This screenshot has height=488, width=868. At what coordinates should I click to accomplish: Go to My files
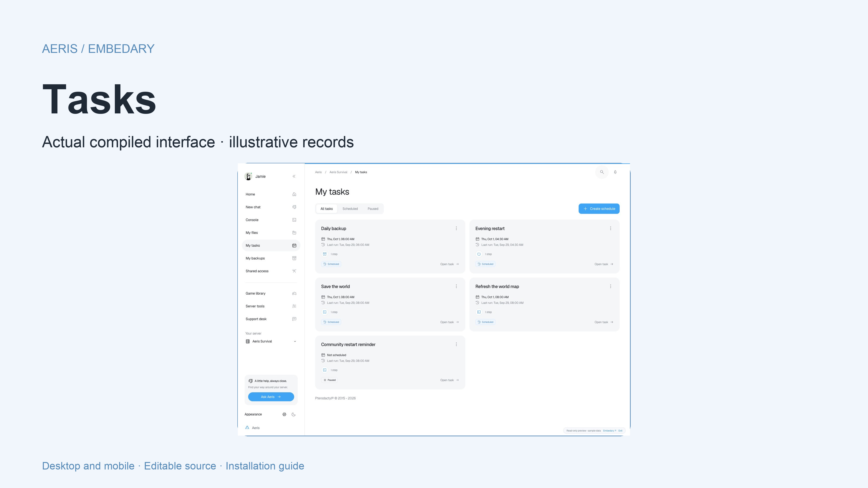click(271, 233)
